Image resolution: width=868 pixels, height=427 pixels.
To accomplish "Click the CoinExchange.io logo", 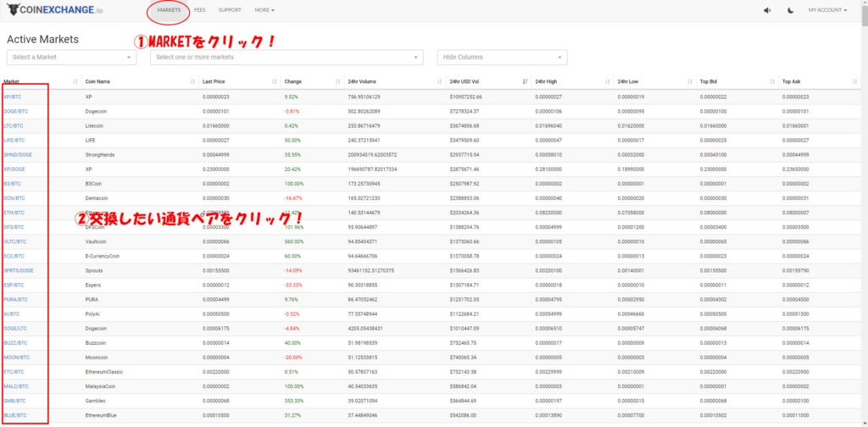I will tap(54, 10).
